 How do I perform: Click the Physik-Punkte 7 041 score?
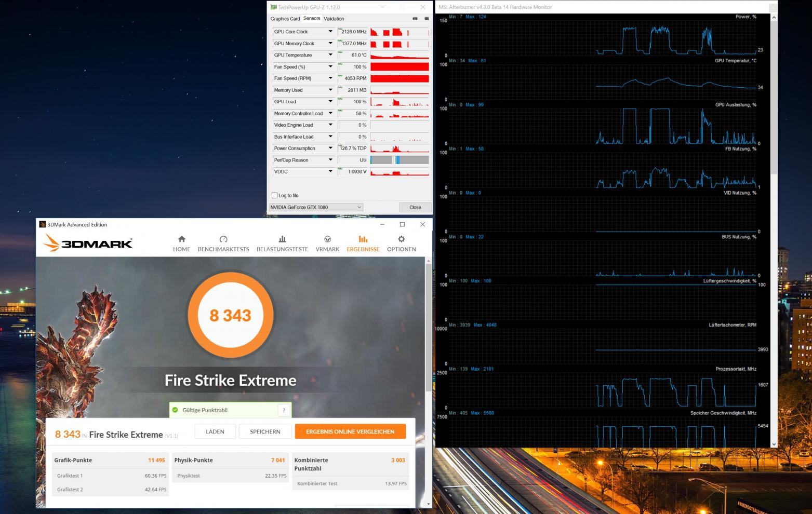[x=278, y=460]
